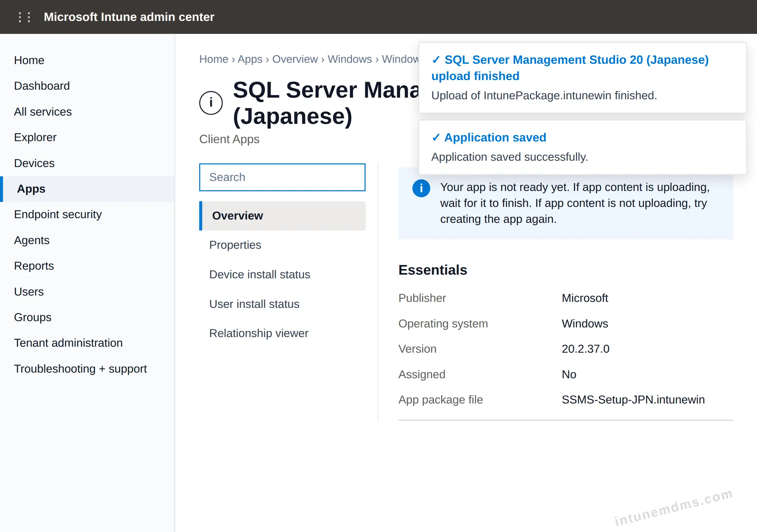
Task: Click the Assigned label
Action: click(x=422, y=374)
